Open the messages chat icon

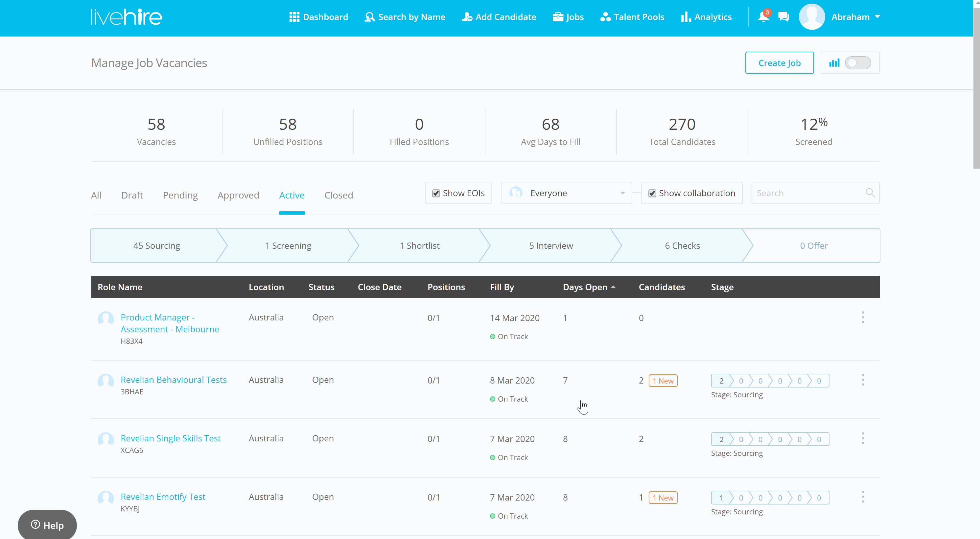coord(784,17)
